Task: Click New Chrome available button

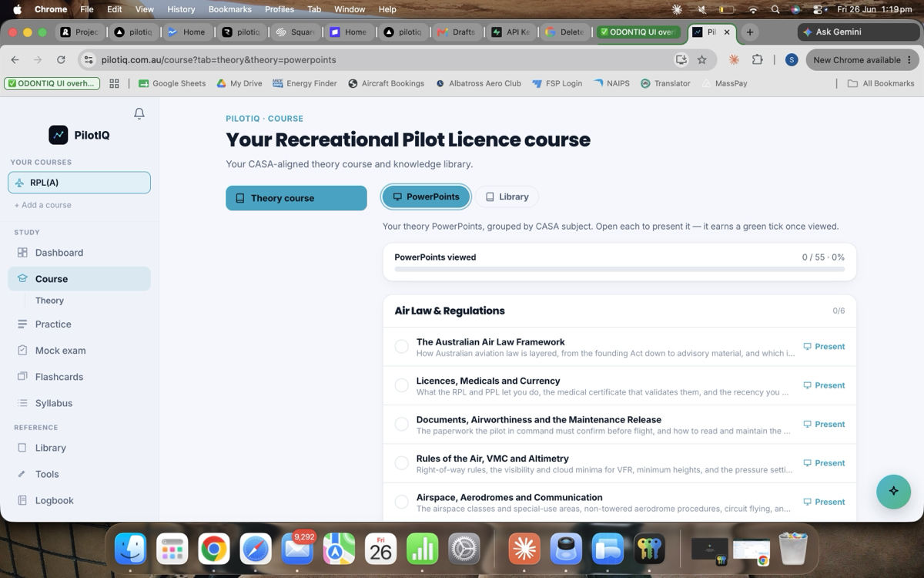Action: pos(862,59)
